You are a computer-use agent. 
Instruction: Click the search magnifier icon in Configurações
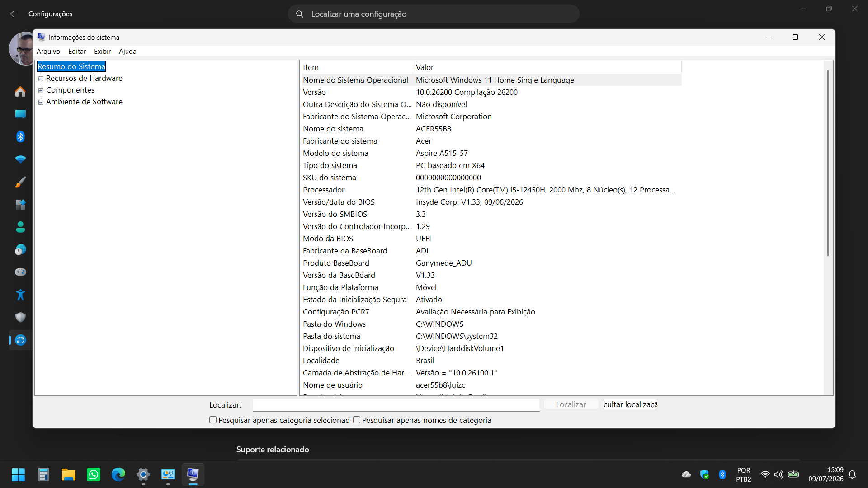coord(300,14)
